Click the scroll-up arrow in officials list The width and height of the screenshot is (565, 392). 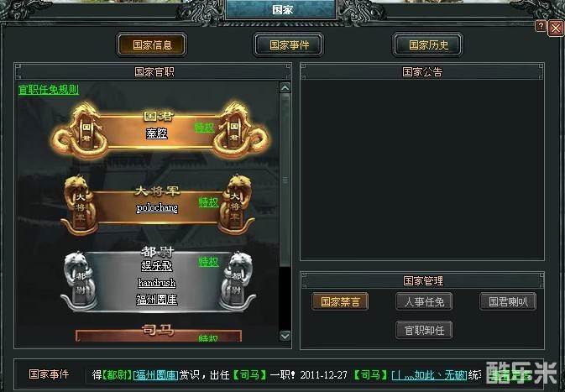(285, 88)
